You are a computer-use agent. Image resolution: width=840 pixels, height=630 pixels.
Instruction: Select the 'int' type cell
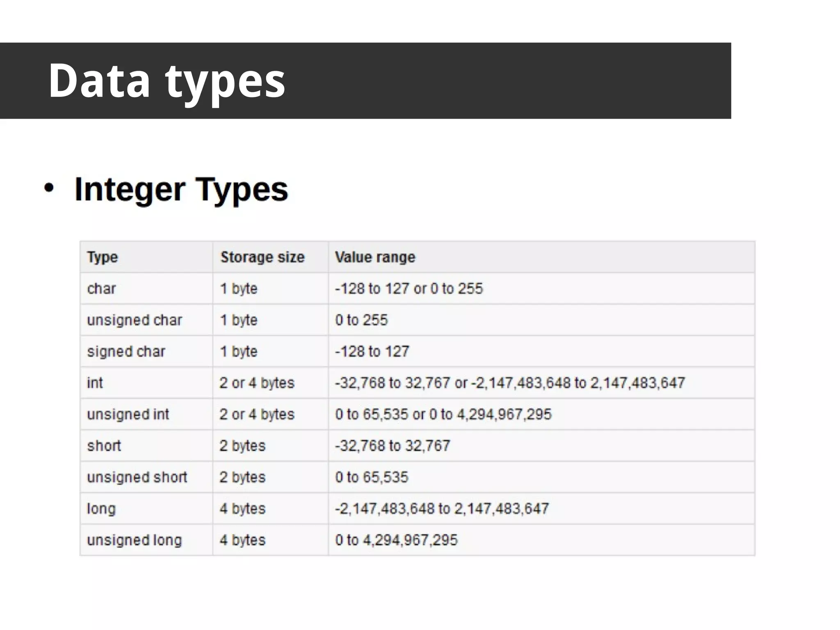[95, 383]
